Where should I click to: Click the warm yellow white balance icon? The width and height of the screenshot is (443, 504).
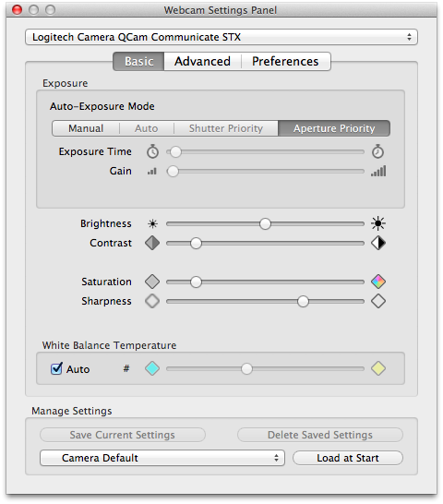coord(378,368)
